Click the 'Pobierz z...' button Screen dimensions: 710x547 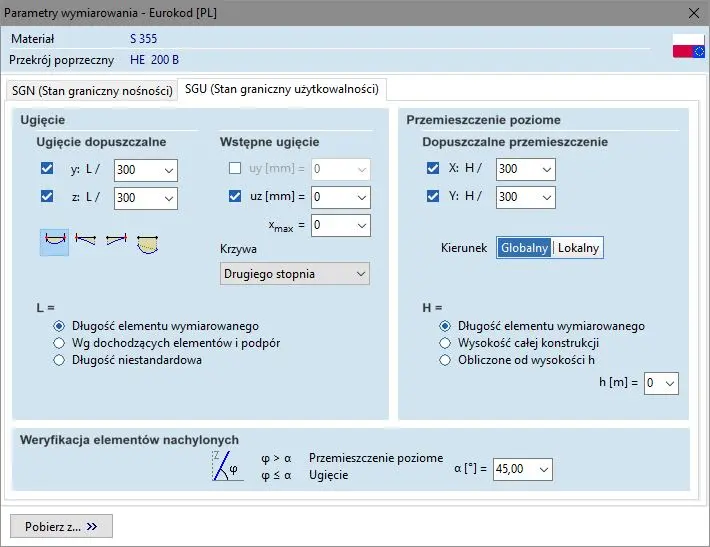click(x=62, y=526)
